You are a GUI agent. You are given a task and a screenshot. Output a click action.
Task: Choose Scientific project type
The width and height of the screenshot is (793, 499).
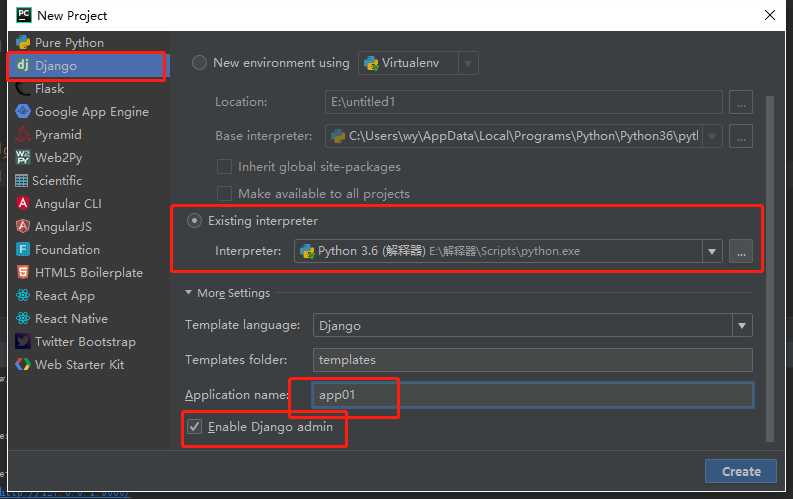click(57, 180)
